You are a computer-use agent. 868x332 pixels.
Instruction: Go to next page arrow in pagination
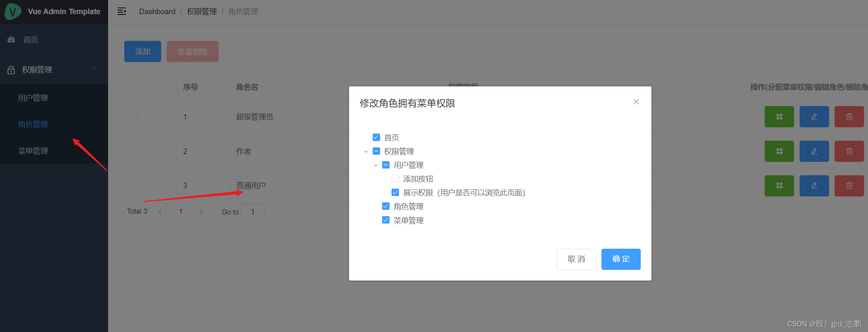coord(201,212)
